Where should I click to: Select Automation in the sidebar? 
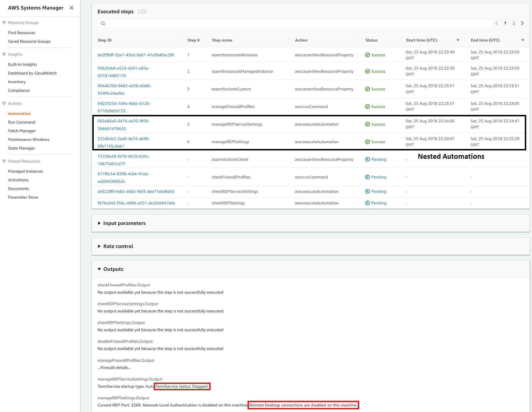[x=19, y=113]
